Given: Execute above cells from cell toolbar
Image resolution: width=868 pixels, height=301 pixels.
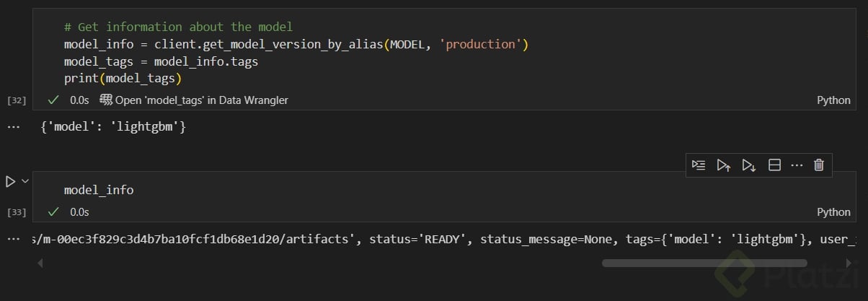Looking at the screenshot, I should pyautogui.click(x=724, y=165).
